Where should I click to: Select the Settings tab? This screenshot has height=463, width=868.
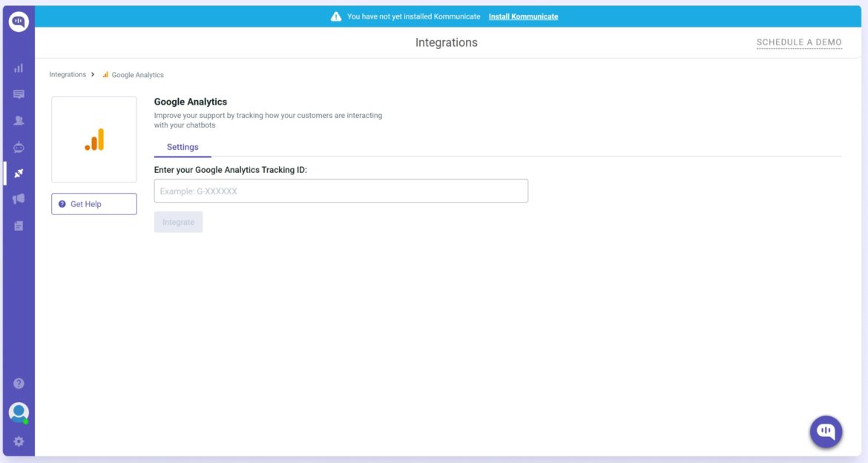pyautogui.click(x=183, y=148)
